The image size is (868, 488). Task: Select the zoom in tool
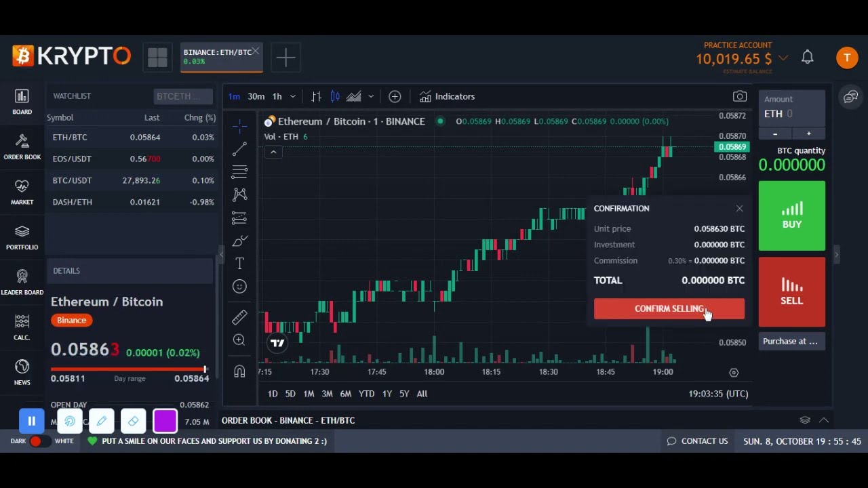tap(239, 340)
